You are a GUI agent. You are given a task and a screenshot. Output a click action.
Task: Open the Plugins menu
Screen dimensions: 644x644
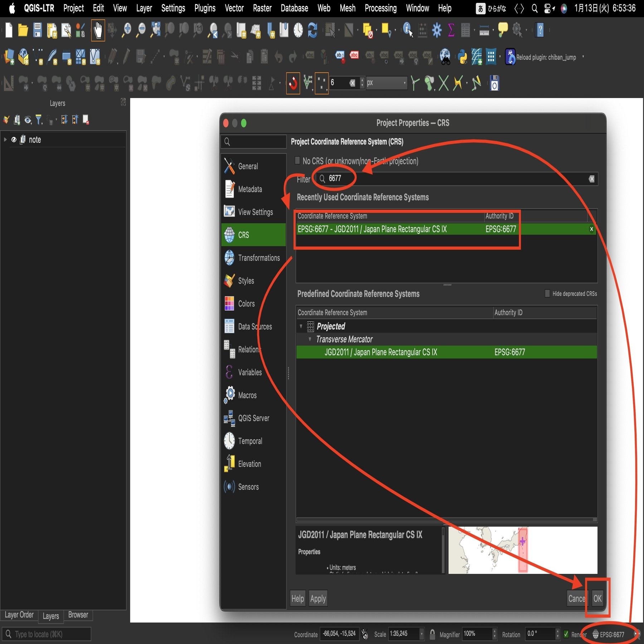[205, 8]
